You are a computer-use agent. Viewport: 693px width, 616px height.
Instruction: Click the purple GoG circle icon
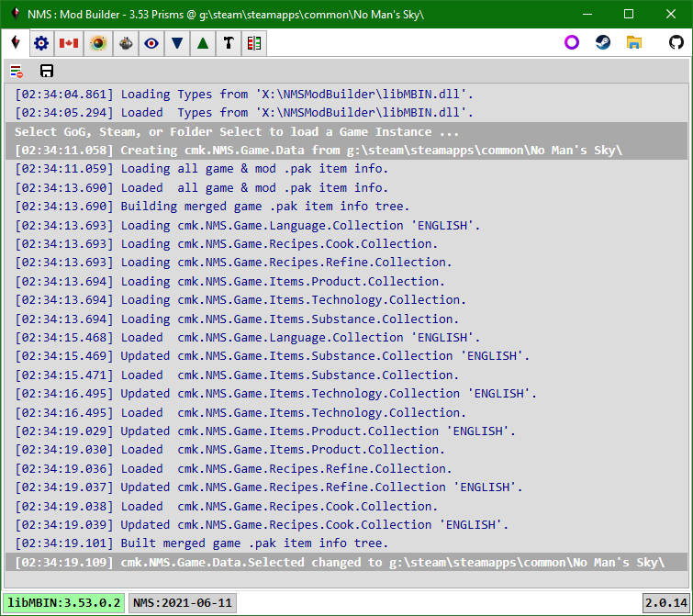click(572, 42)
